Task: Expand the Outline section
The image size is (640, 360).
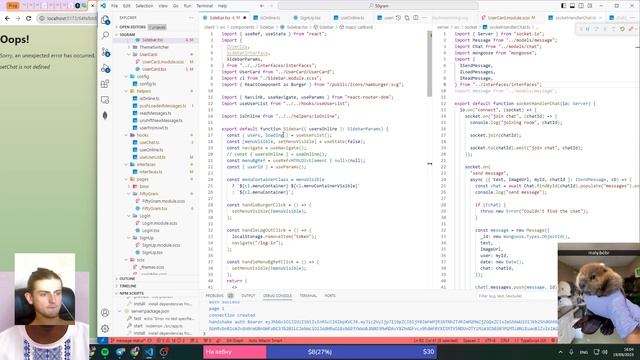Action: coord(155,279)
